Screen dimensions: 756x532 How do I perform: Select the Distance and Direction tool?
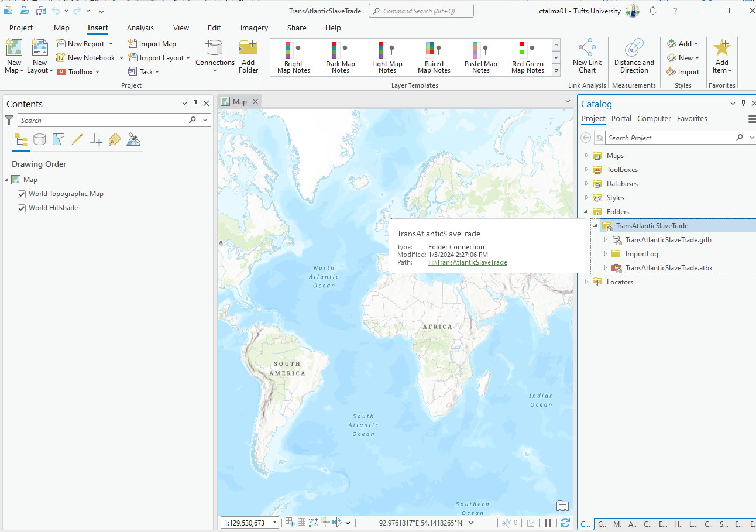click(634, 57)
